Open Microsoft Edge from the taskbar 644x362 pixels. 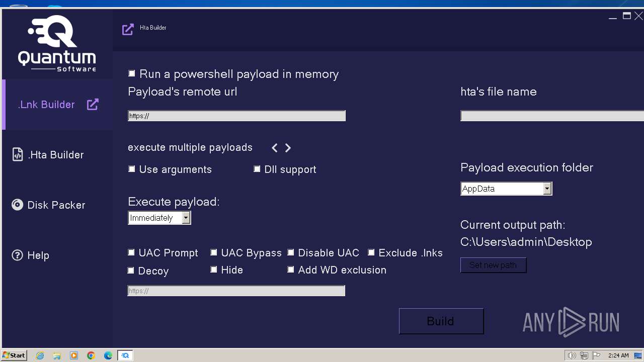click(x=108, y=355)
